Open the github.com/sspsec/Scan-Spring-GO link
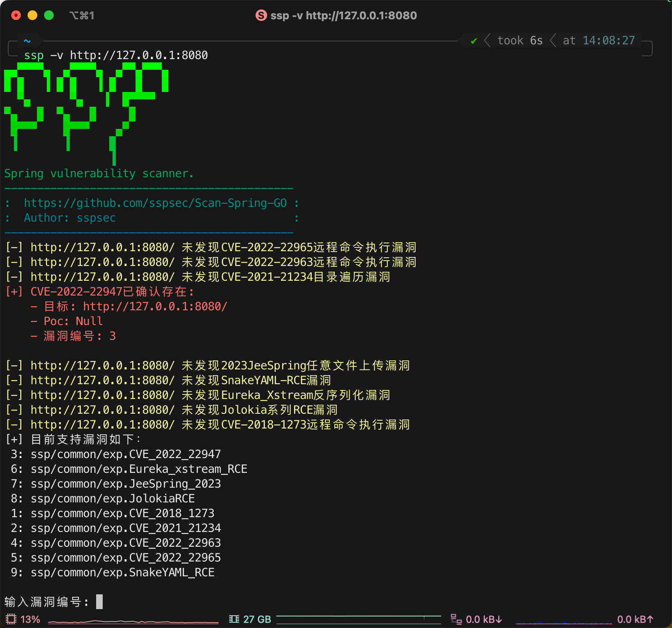 pos(155,203)
